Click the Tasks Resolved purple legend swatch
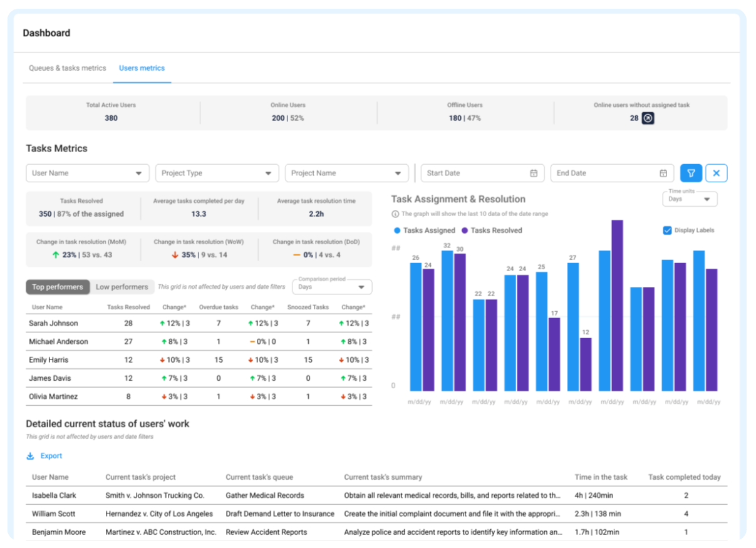756x548 pixels. (465, 230)
